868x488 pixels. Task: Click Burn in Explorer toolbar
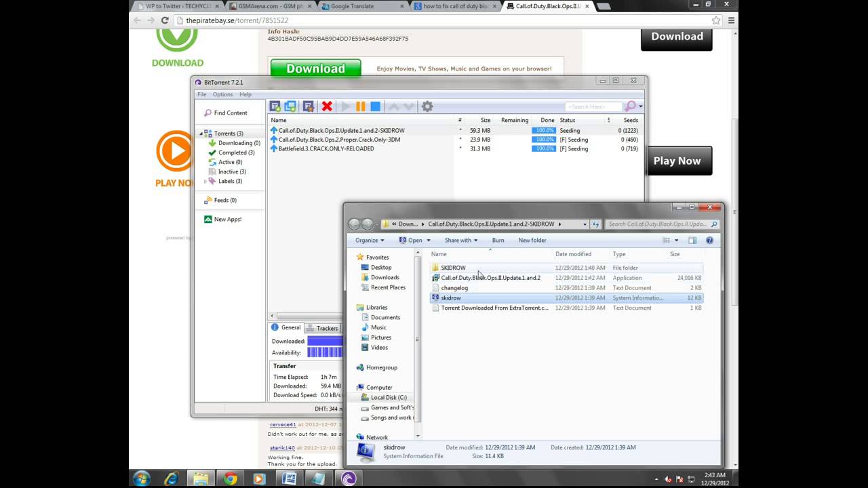coord(498,240)
